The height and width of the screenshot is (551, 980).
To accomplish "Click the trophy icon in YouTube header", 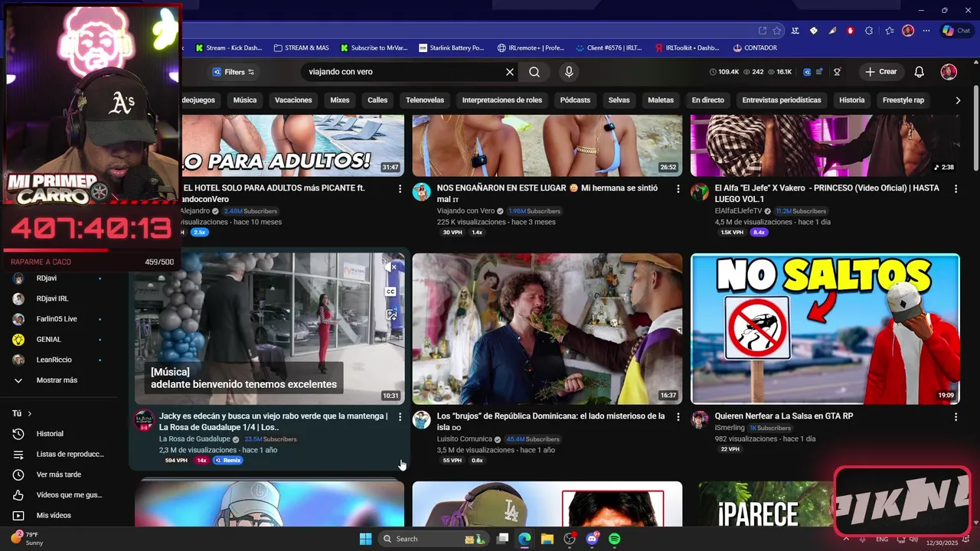I will pos(838,72).
